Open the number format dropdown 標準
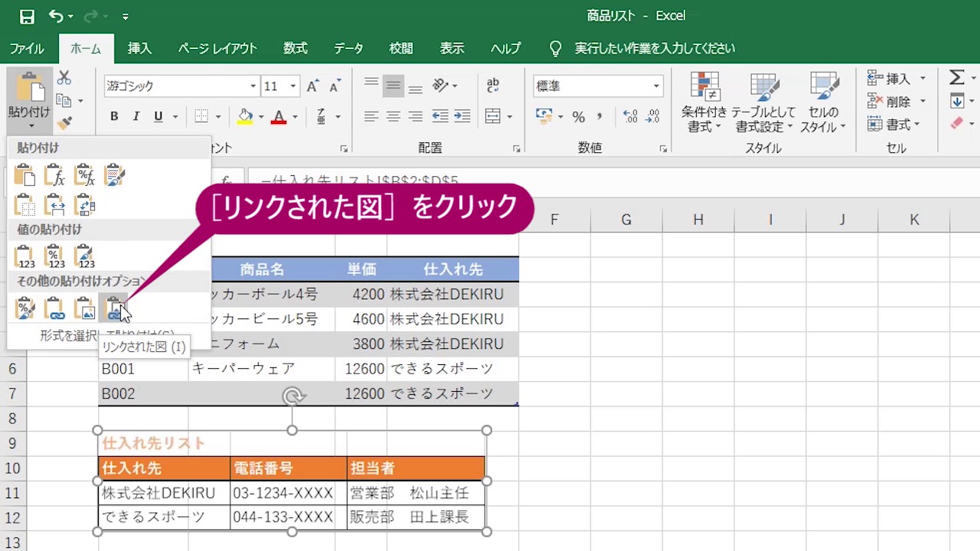The height and width of the screenshot is (551, 980). [x=656, y=86]
